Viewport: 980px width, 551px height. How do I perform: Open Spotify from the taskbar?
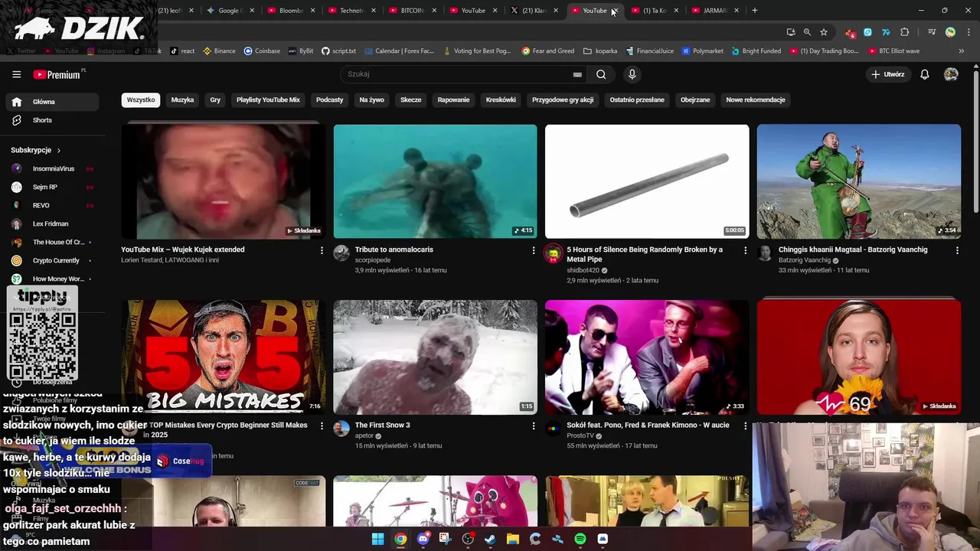(x=580, y=539)
